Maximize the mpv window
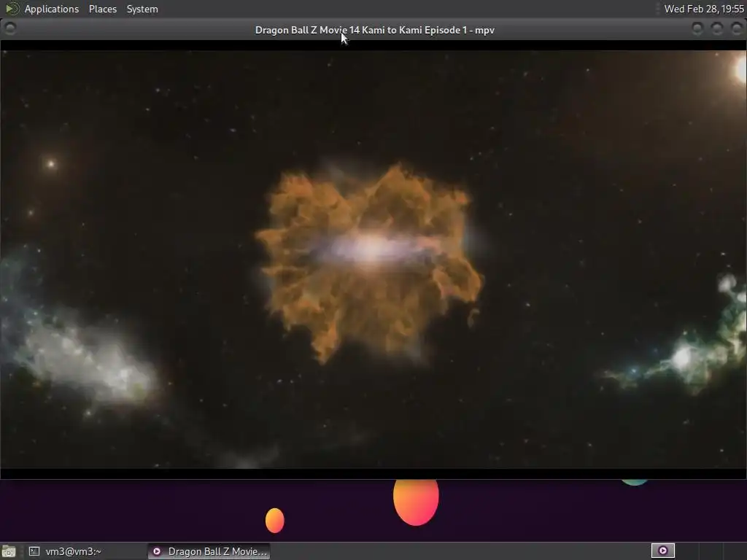 [x=717, y=28]
